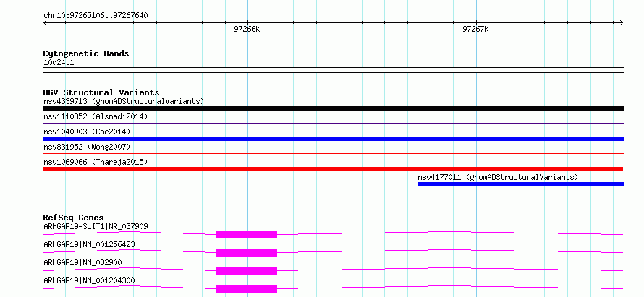Open the nsv1040903 (Coe2014) label

[x=87, y=132]
